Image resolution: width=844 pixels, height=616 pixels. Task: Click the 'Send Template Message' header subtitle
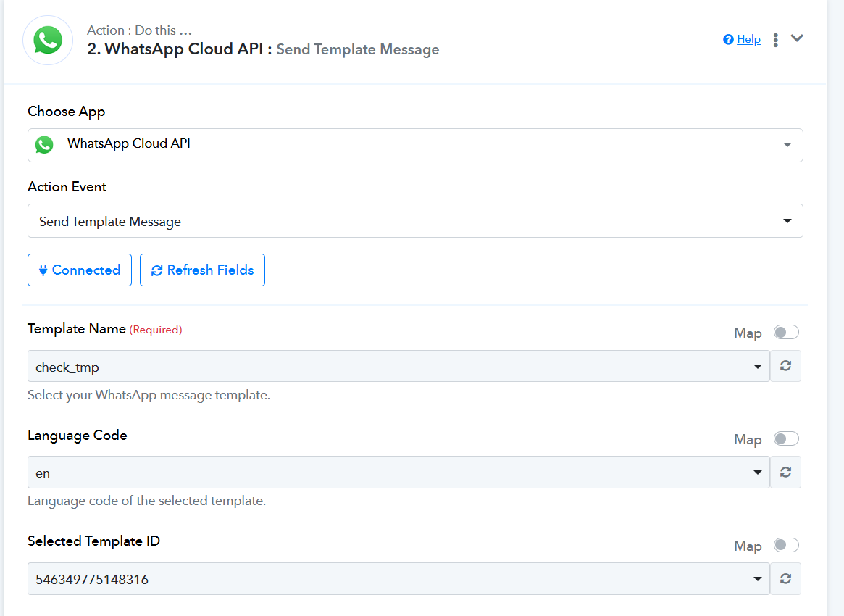[x=357, y=49]
